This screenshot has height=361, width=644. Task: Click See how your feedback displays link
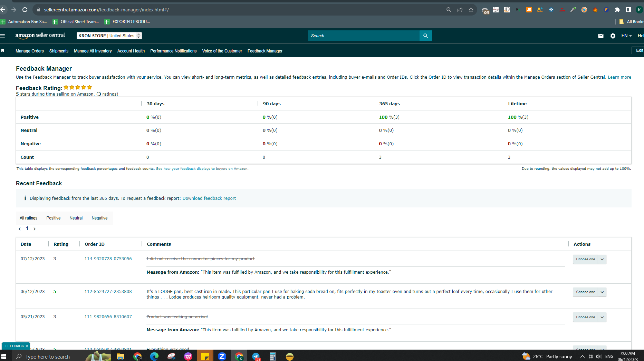point(202,169)
